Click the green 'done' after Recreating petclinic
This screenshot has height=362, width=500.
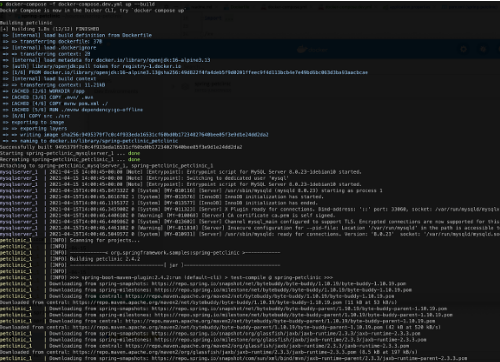[x=134, y=159]
